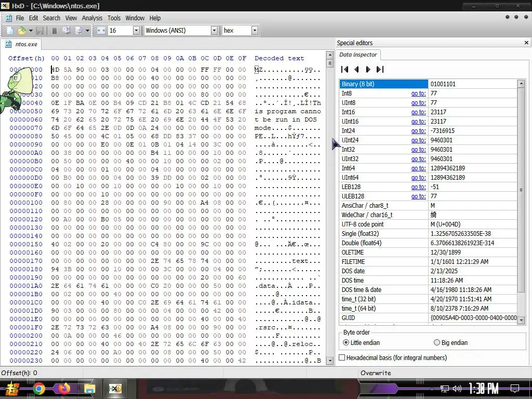The image size is (532, 399).
Task: Close the Special editors panel
Action: click(x=526, y=43)
